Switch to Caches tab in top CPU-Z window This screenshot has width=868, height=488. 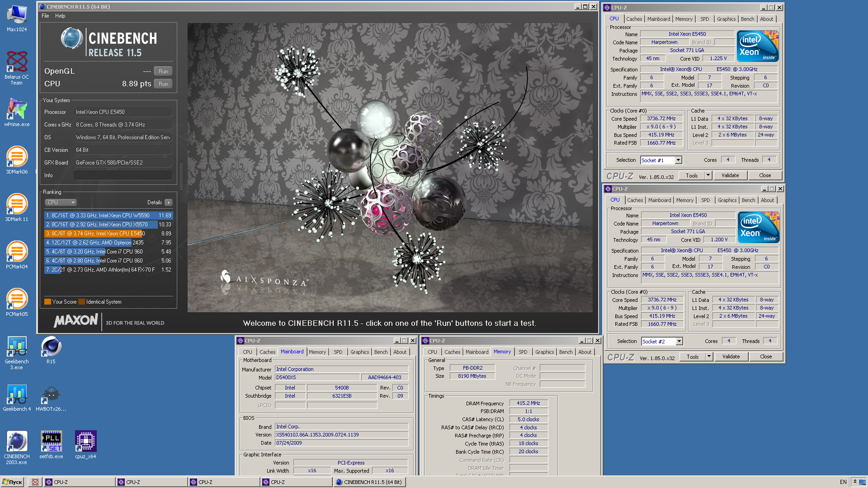(634, 19)
